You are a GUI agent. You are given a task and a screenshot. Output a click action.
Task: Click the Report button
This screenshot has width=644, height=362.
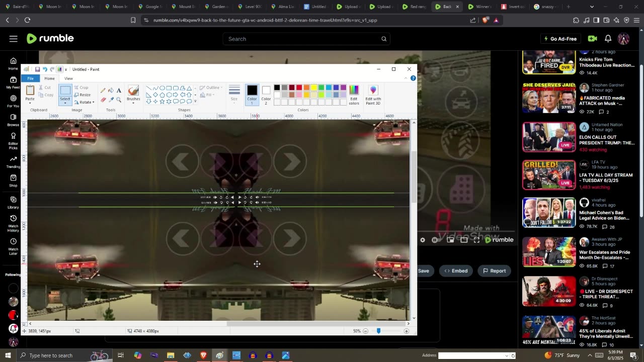point(495,271)
